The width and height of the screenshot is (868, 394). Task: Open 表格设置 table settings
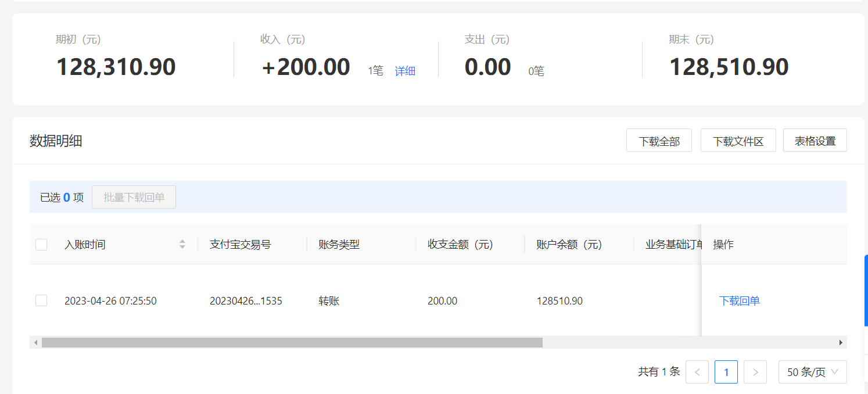[x=815, y=141]
